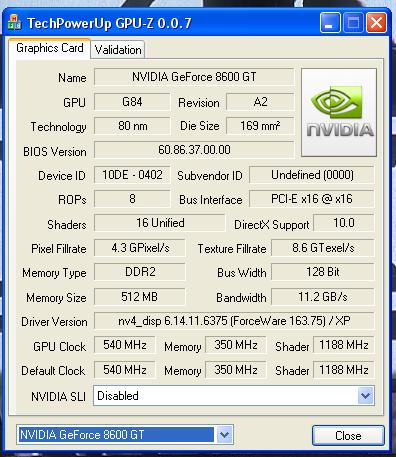Click the GPU-Z app icon in title bar

[14, 22]
